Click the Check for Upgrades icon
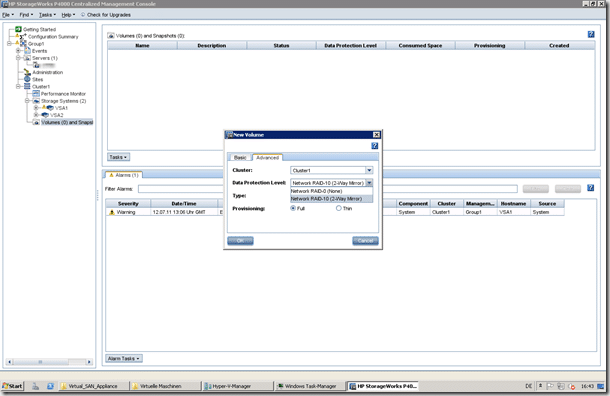The height and width of the screenshot is (396, 610). pyautogui.click(x=83, y=15)
